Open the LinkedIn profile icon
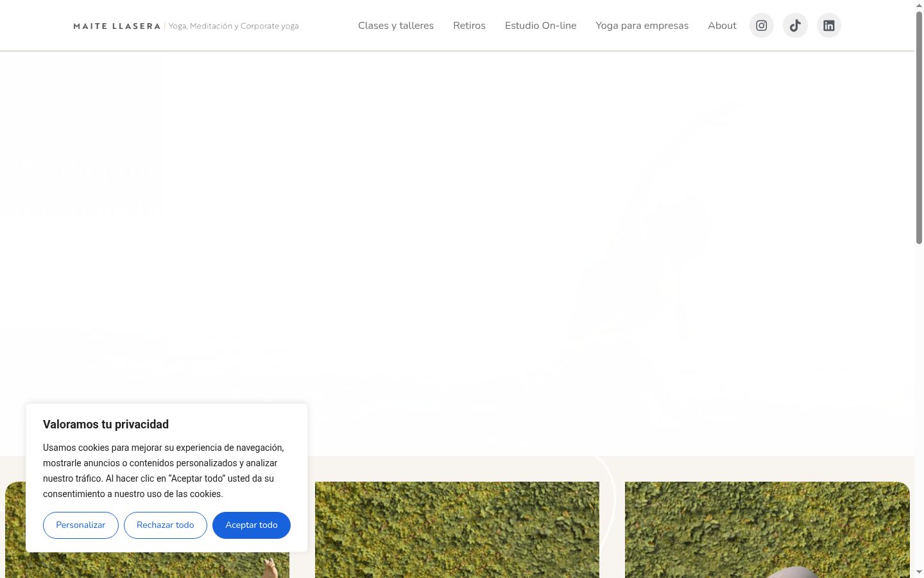 click(x=829, y=26)
